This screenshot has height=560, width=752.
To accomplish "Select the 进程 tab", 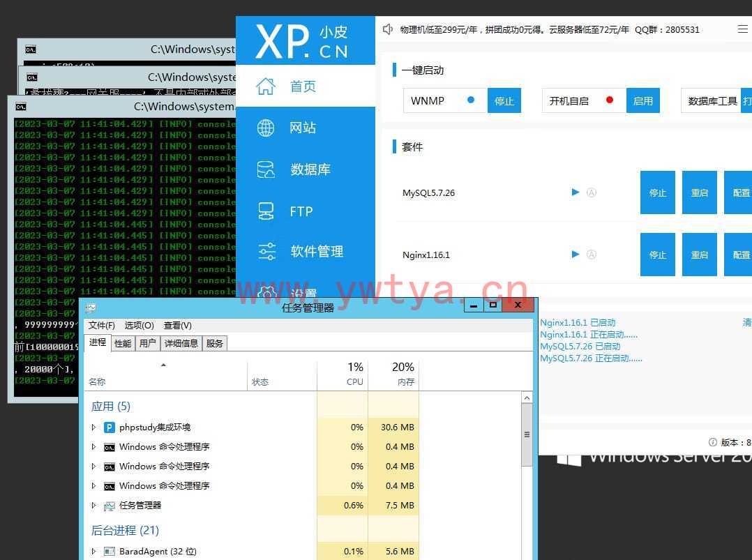I will tap(98, 342).
